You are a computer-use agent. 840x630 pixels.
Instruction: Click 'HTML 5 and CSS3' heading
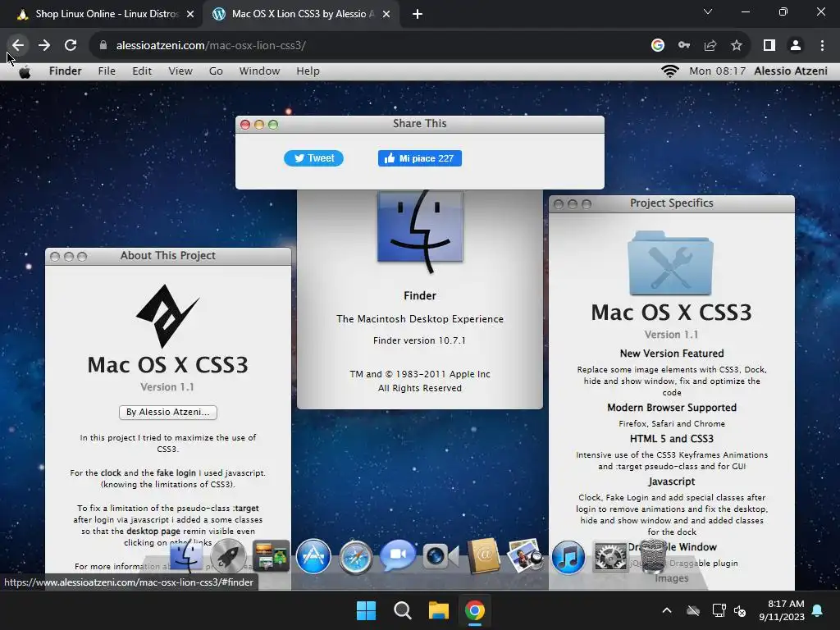(672, 439)
